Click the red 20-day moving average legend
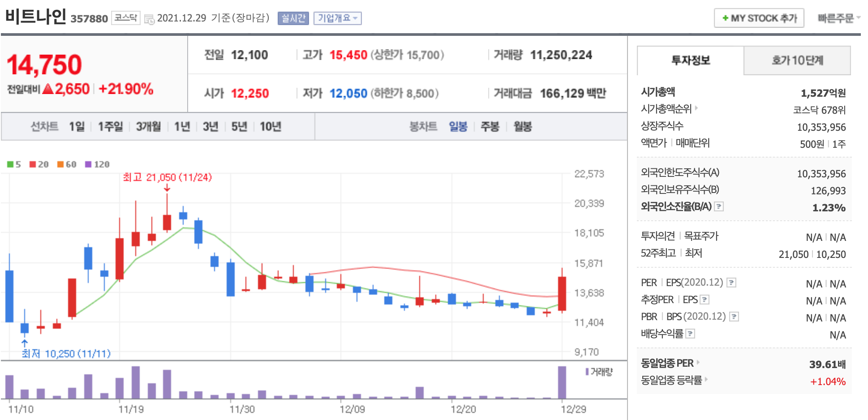The image size is (868, 420). point(39,164)
